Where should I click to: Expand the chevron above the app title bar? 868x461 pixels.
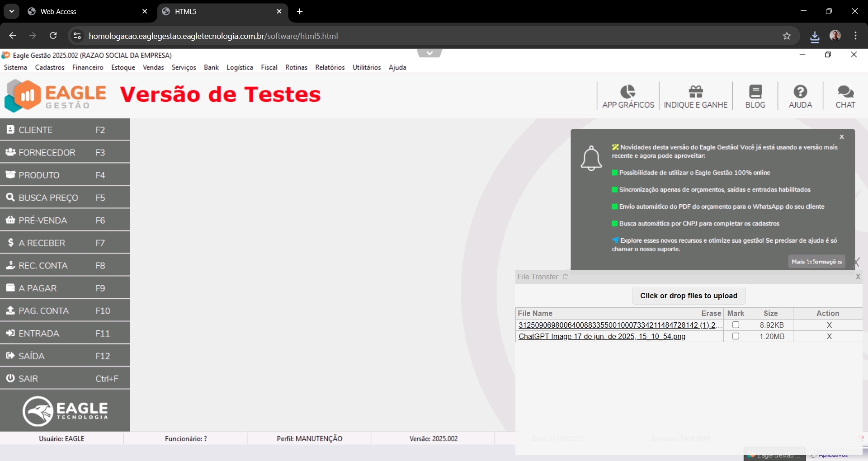coord(429,53)
